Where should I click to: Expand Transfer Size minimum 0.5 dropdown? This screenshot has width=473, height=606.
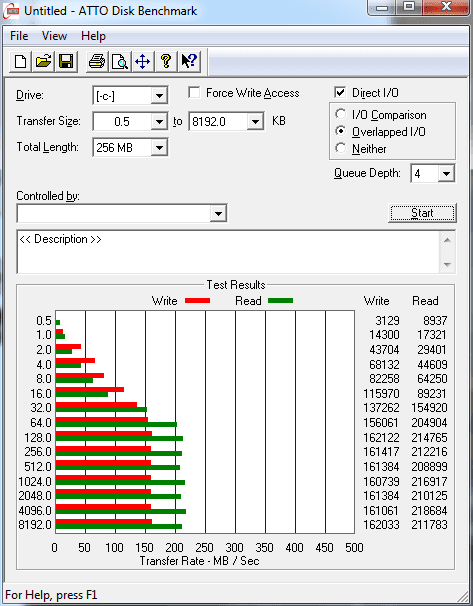[159, 122]
